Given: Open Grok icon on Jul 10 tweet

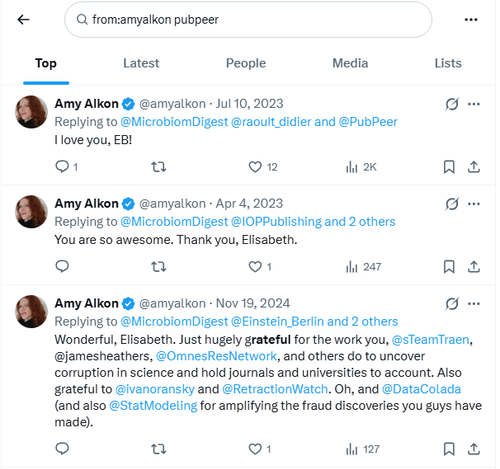Looking at the screenshot, I should coord(452,104).
